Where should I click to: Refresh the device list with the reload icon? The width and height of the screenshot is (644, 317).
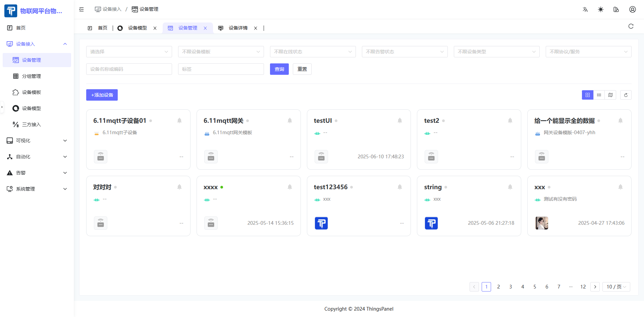pos(626,95)
